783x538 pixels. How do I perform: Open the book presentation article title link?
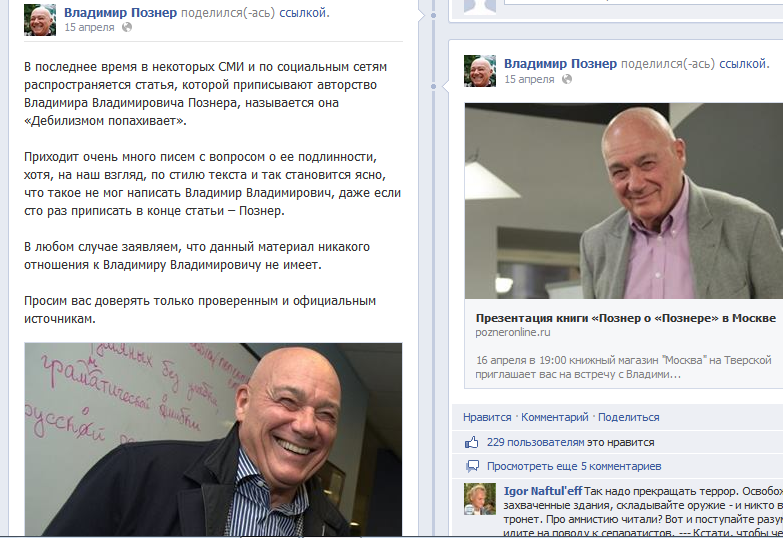pos(626,318)
